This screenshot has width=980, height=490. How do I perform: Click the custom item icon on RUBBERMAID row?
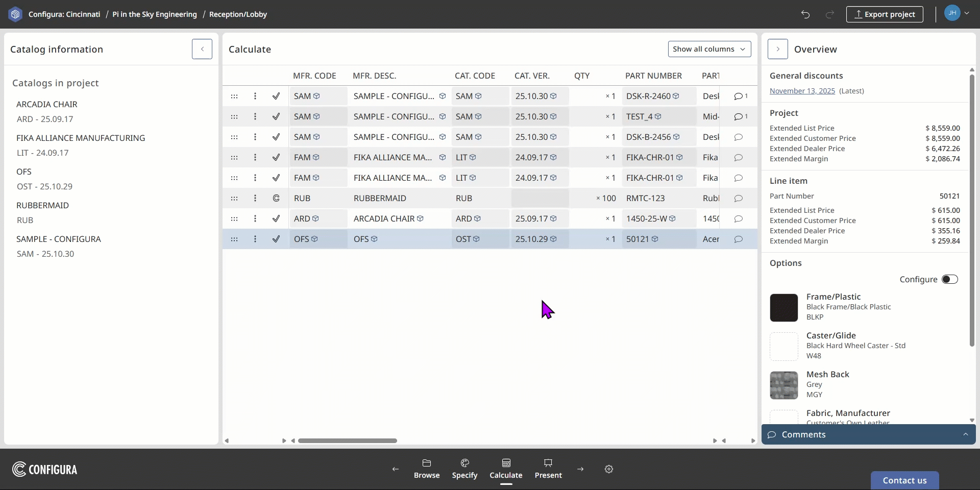(x=276, y=198)
